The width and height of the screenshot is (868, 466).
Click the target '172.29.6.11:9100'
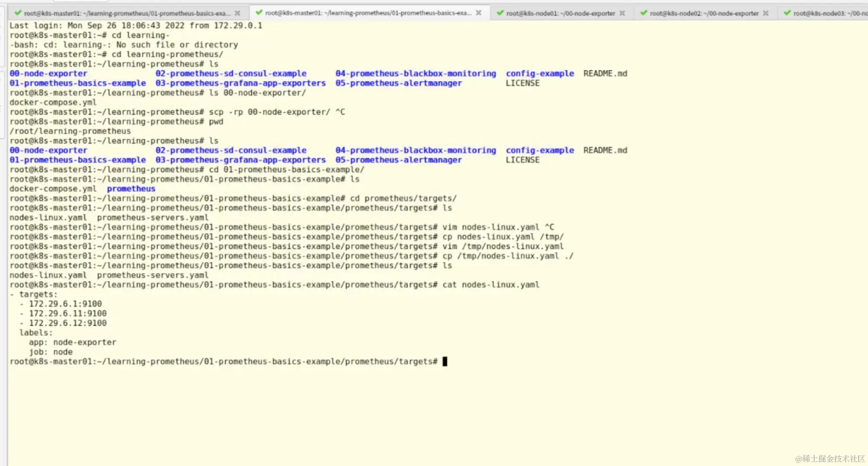[68, 314]
